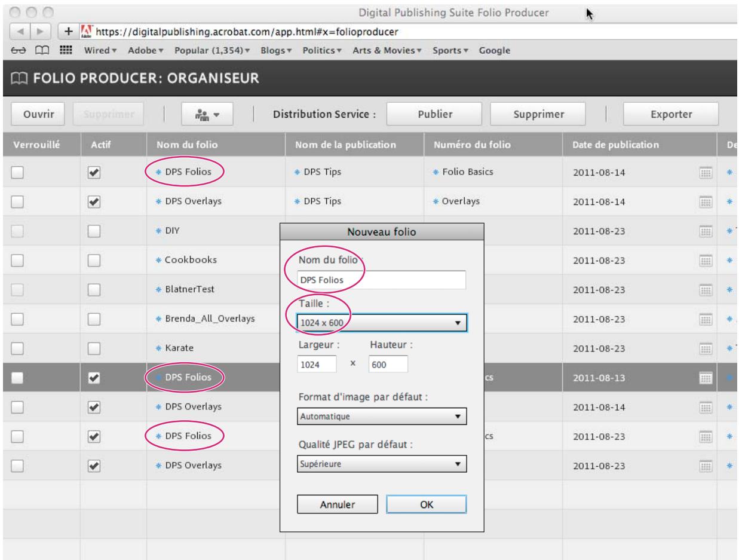
Task: Select the BlatnerTest folio name
Action: (x=189, y=290)
